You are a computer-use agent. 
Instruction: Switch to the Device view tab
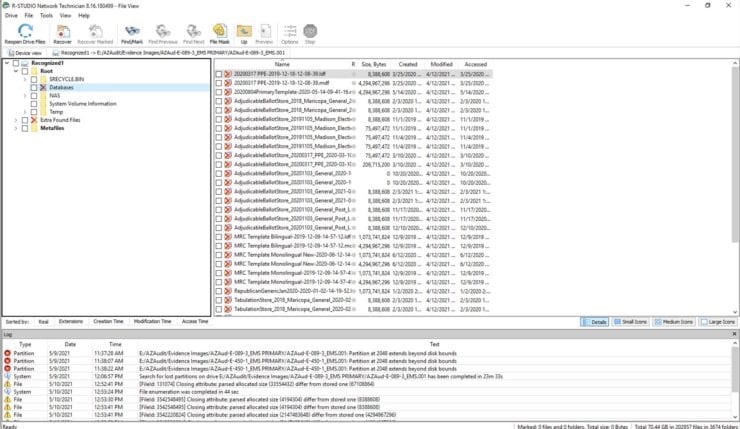[26, 52]
